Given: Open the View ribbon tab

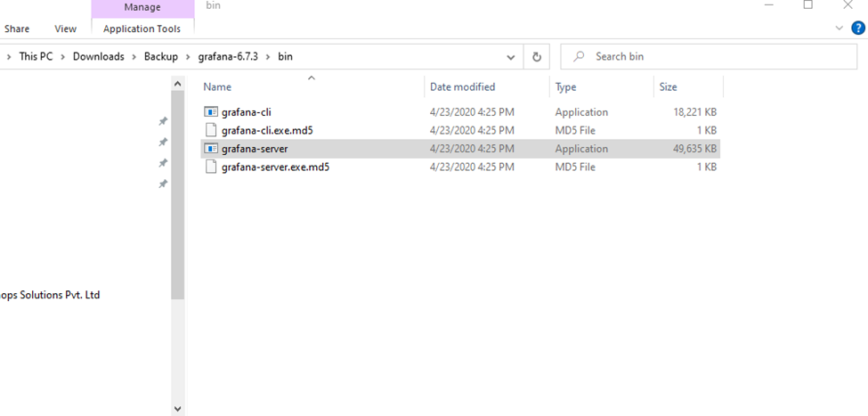Looking at the screenshot, I should pos(65,29).
